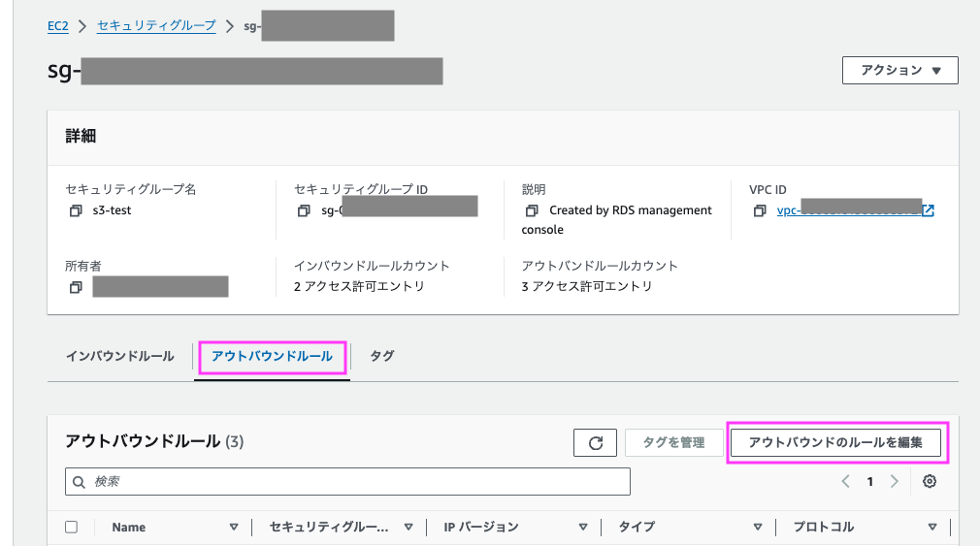Click '3 アクセス許可エントリ' outbound count
The height and width of the screenshot is (546, 980).
coord(587,286)
